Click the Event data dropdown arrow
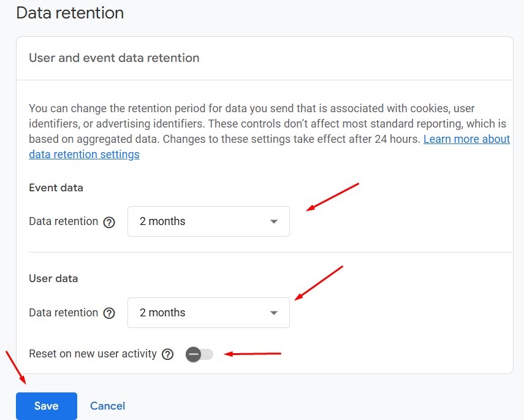 (274, 221)
